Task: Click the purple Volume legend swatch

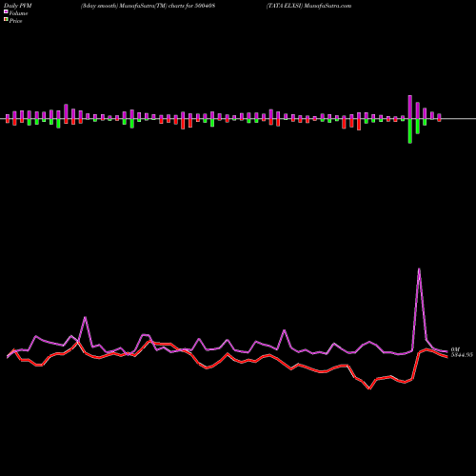Action: tap(6, 11)
